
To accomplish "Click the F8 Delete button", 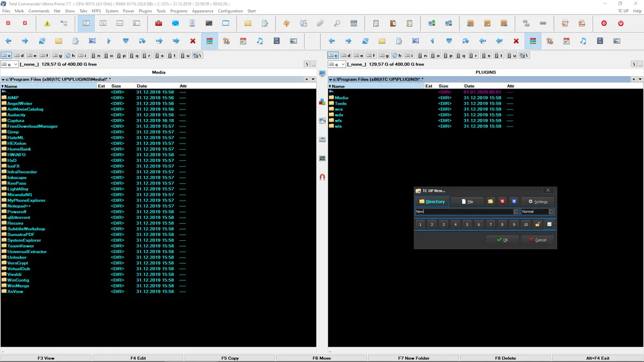I will click(506, 358).
